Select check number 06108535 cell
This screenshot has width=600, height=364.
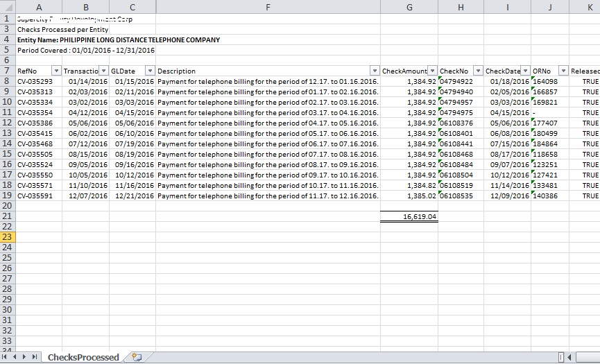461,196
